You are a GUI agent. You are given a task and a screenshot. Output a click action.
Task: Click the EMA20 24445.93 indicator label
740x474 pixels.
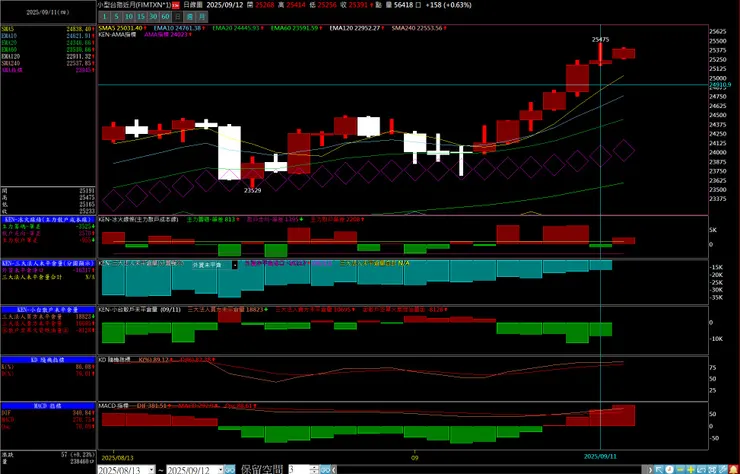click(x=237, y=28)
